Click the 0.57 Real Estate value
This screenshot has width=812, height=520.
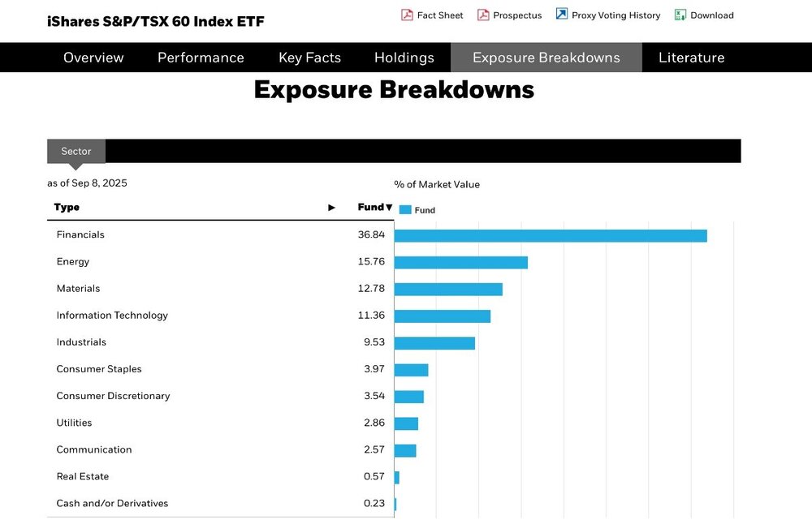(x=374, y=477)
